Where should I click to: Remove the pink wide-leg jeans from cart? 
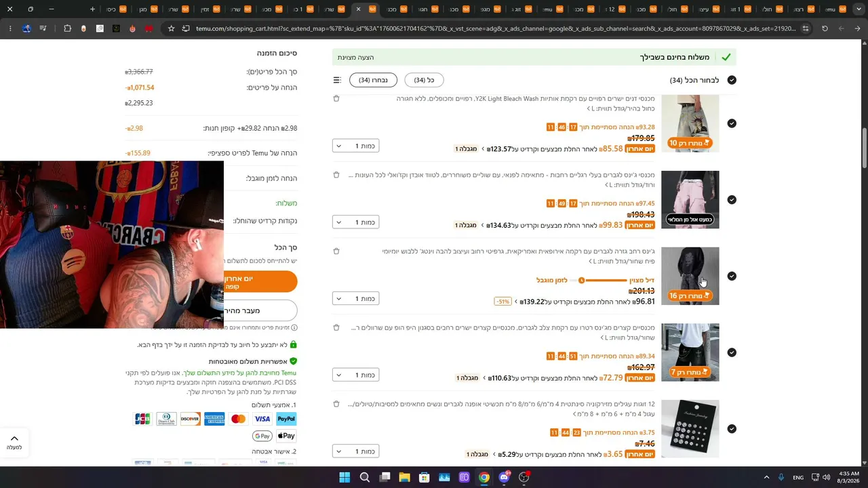pos(336,175)
